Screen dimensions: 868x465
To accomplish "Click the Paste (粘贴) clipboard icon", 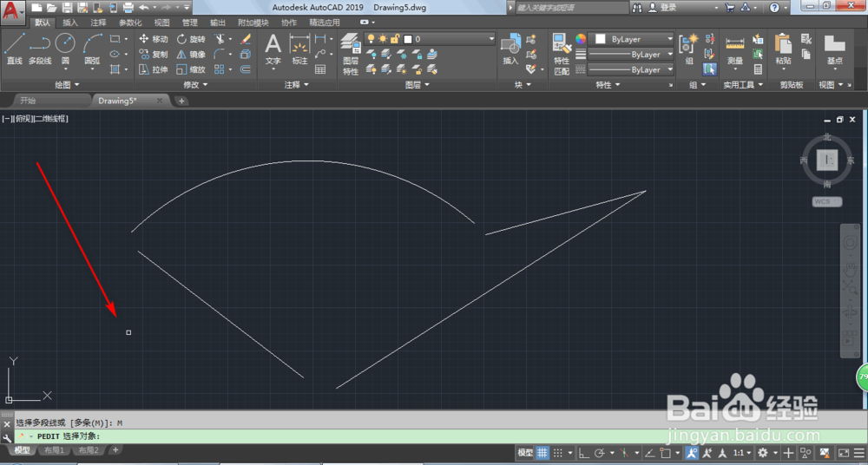I will click(783, 49).
